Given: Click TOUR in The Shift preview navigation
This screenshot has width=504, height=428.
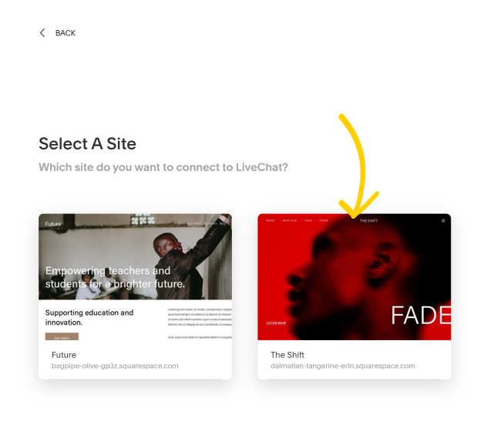Looking at the screenshot, I should 308,221.
